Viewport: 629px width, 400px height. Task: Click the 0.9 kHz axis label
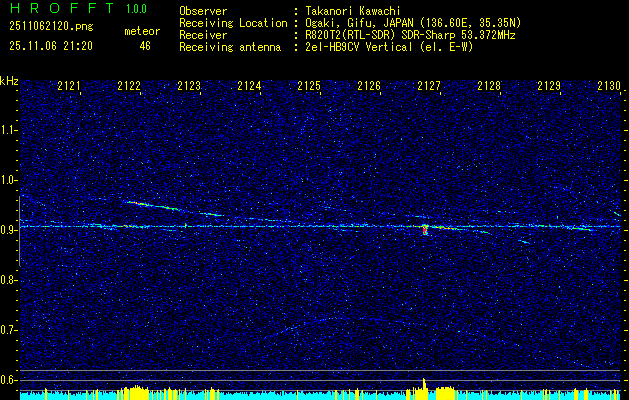[x=7, y=230]
